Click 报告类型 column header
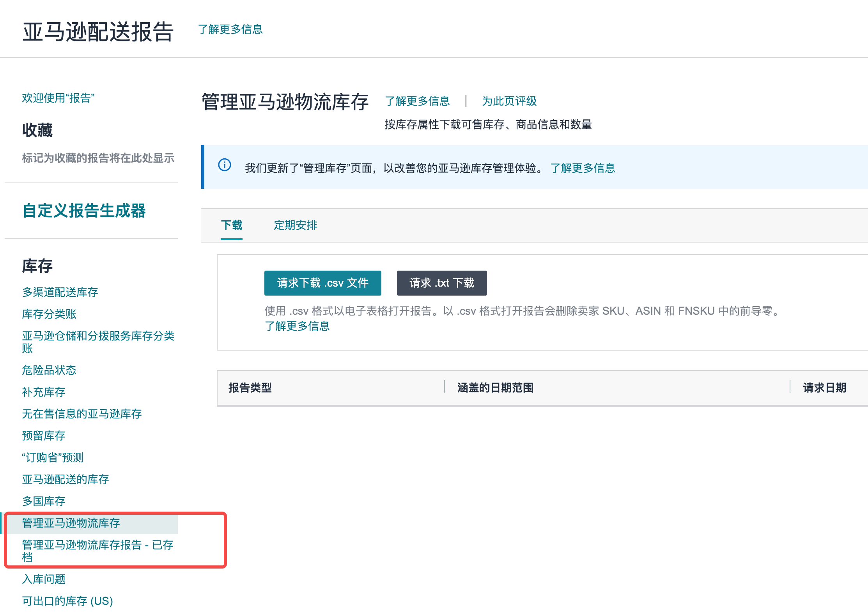868x613 pixels. pyautogui.click(x=250, y=388)
